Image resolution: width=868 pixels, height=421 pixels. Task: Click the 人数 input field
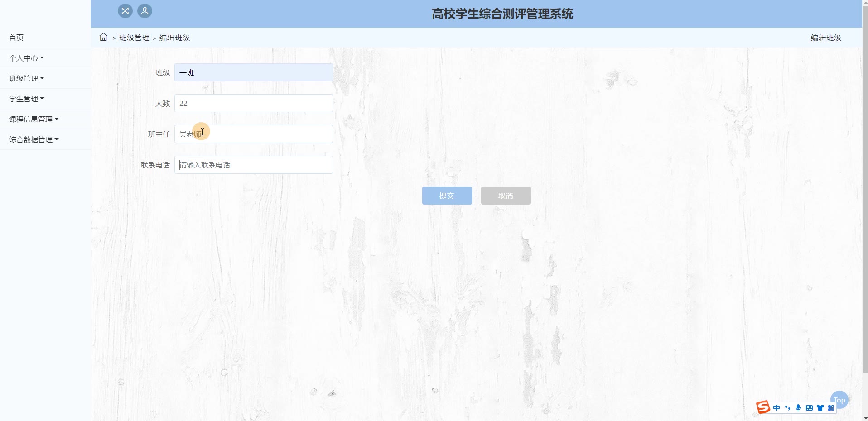tap(254, 103)
